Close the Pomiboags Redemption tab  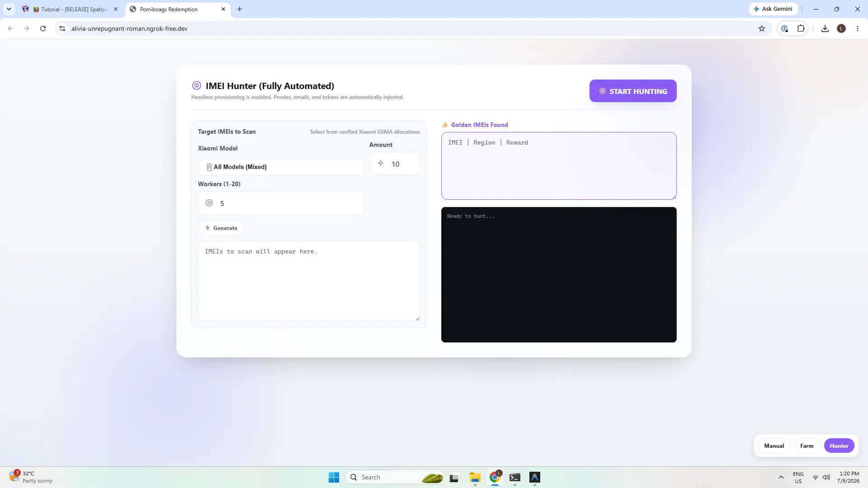click(223, 9)
